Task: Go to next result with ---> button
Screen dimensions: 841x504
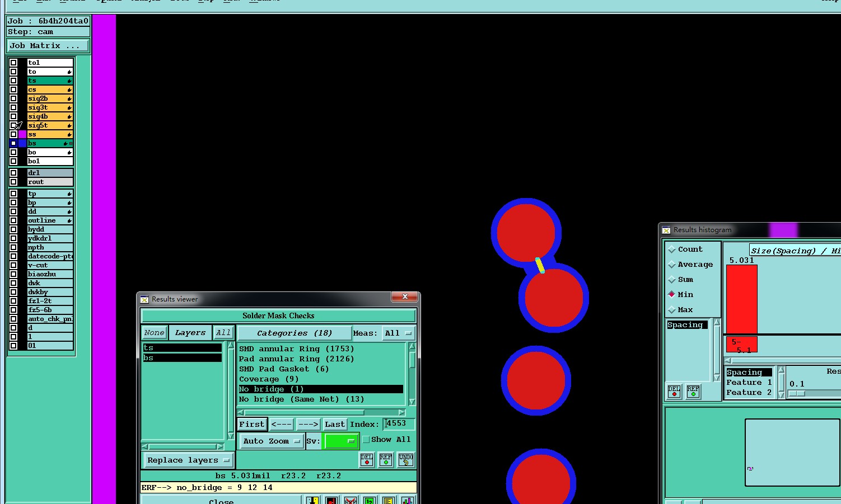Action: 308,424
